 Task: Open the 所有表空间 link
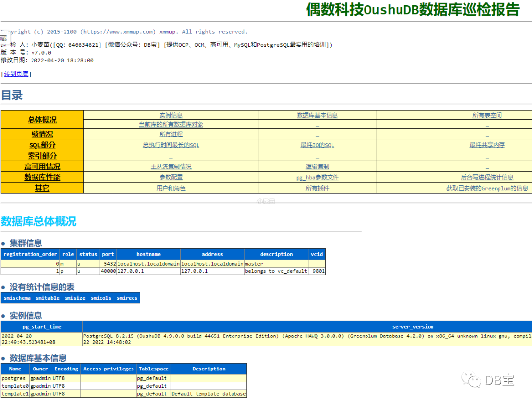[487, 115]
